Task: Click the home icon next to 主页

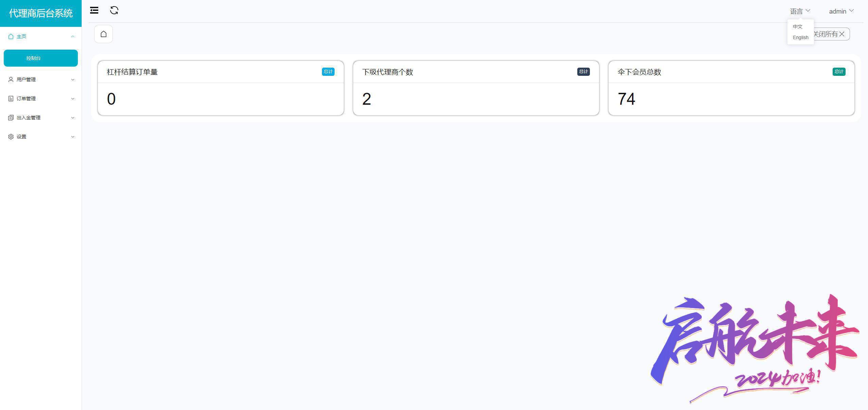Action: [x=11, y=36]
